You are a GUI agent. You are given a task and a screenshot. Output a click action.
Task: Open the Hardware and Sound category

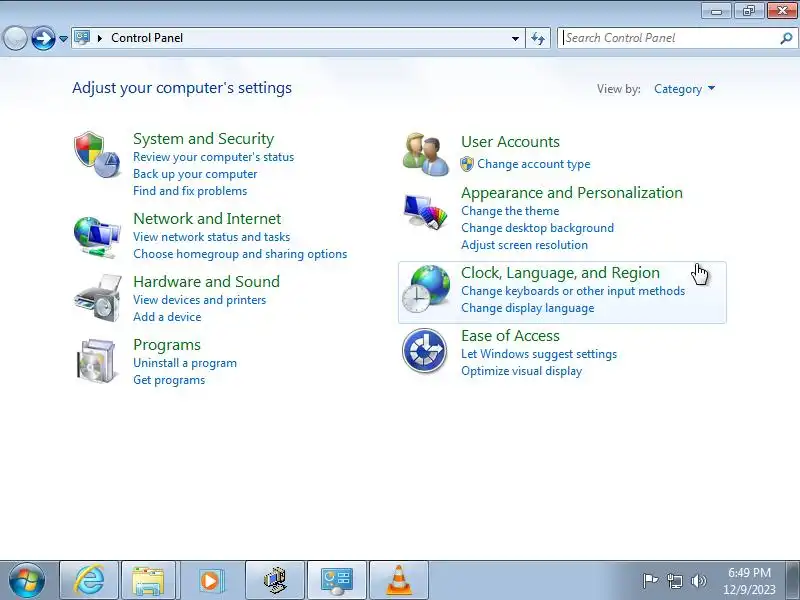pyautogui.click(x=206, y=282)
